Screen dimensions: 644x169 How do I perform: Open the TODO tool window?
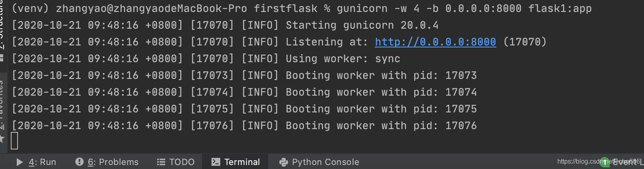point(176,162)
